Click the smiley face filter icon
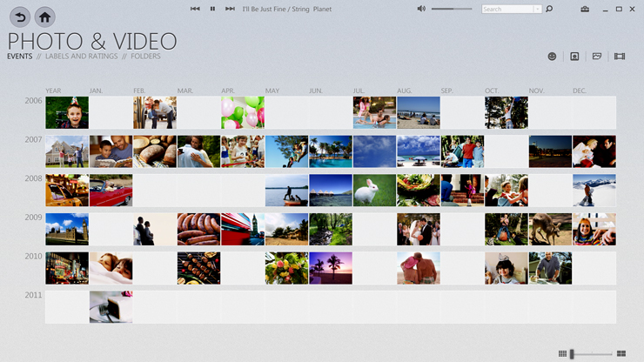Screen dimensions: 644x362 [552, 57]
